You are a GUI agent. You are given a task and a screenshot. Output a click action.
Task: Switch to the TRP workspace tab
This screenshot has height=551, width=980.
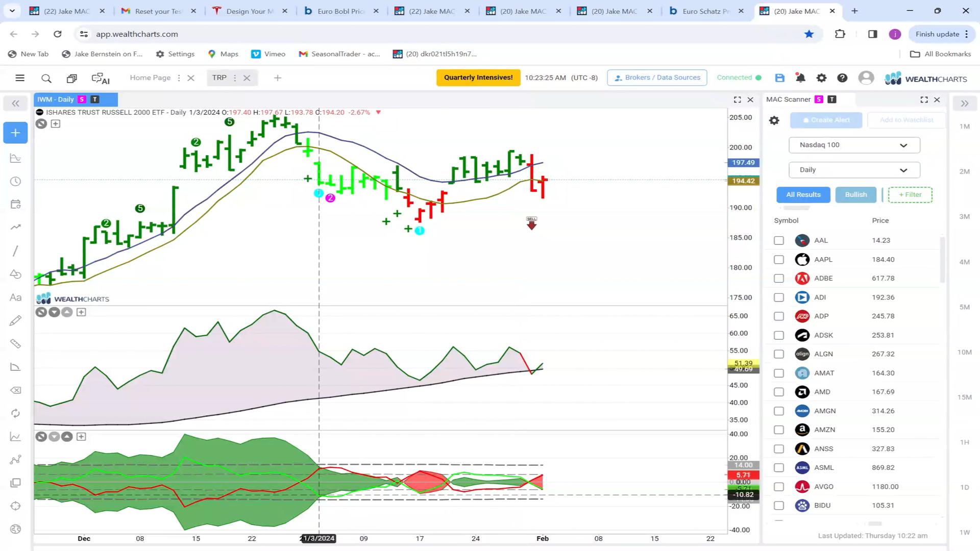[219, 78]
